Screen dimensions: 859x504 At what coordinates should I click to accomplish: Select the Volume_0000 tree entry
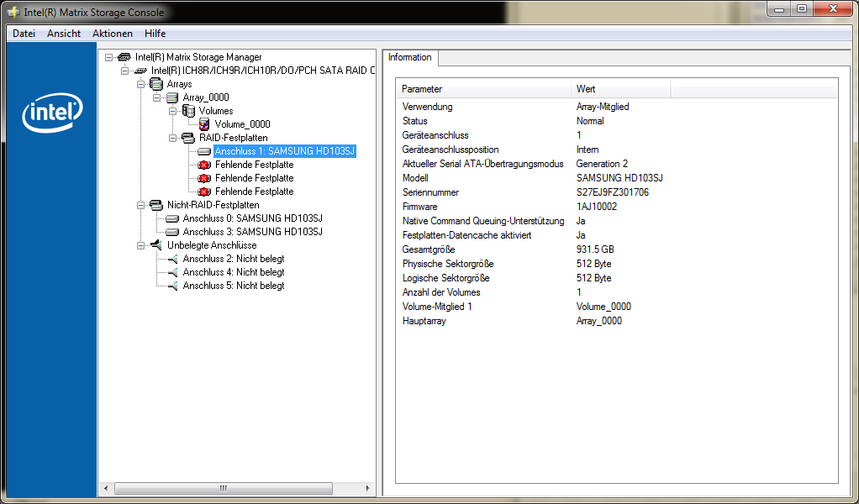coord(242,124)
